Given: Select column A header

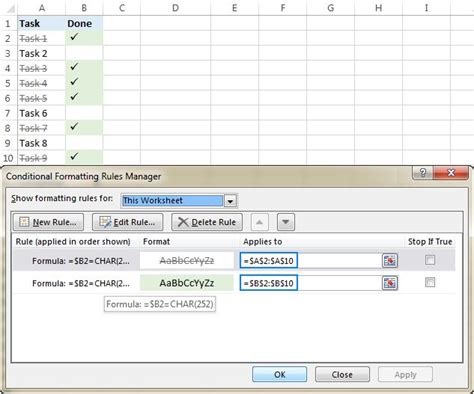Looking at the screenshot, I should 41,8.
